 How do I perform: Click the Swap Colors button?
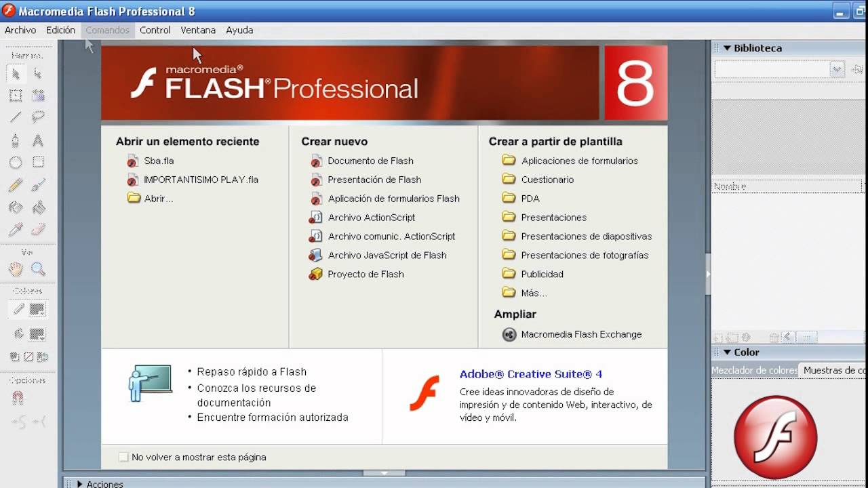click(x=41, y=357)
